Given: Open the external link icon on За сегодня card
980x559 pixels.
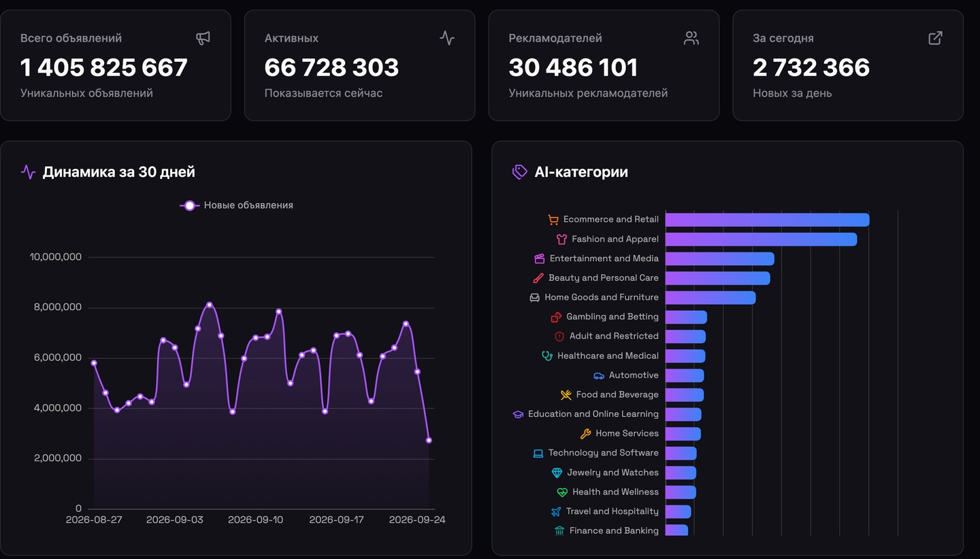Looking at the screenshot, I should click(x=936, y=38).
